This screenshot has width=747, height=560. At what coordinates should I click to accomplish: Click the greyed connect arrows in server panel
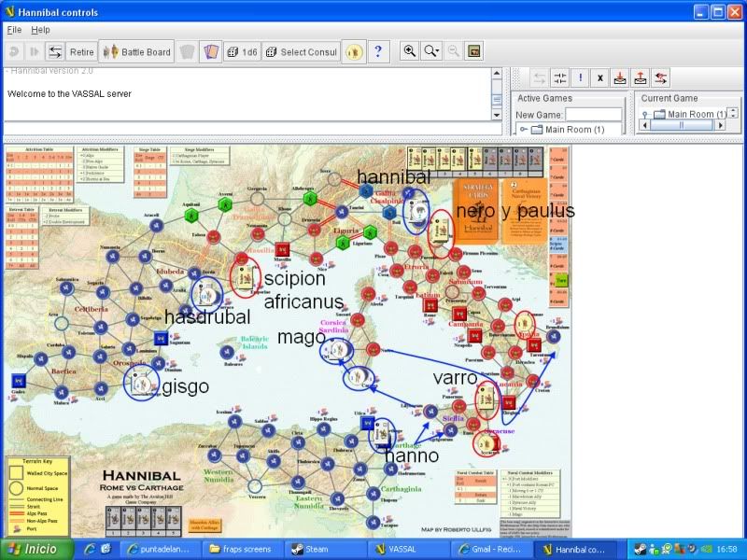(539, 78)
